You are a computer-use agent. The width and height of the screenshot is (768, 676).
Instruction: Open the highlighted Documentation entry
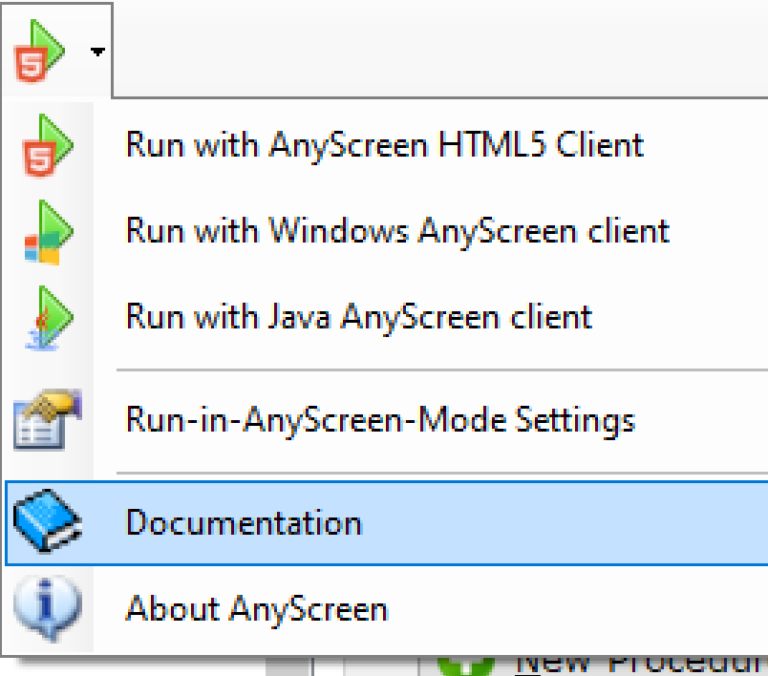(x=243, y=523)
